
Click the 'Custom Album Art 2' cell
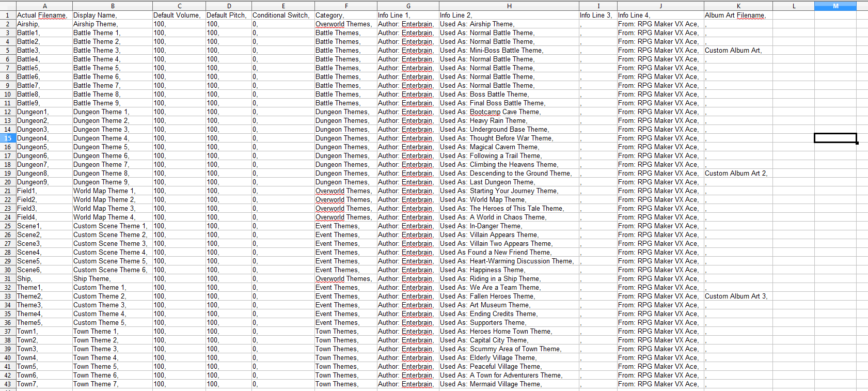point(736,173)
